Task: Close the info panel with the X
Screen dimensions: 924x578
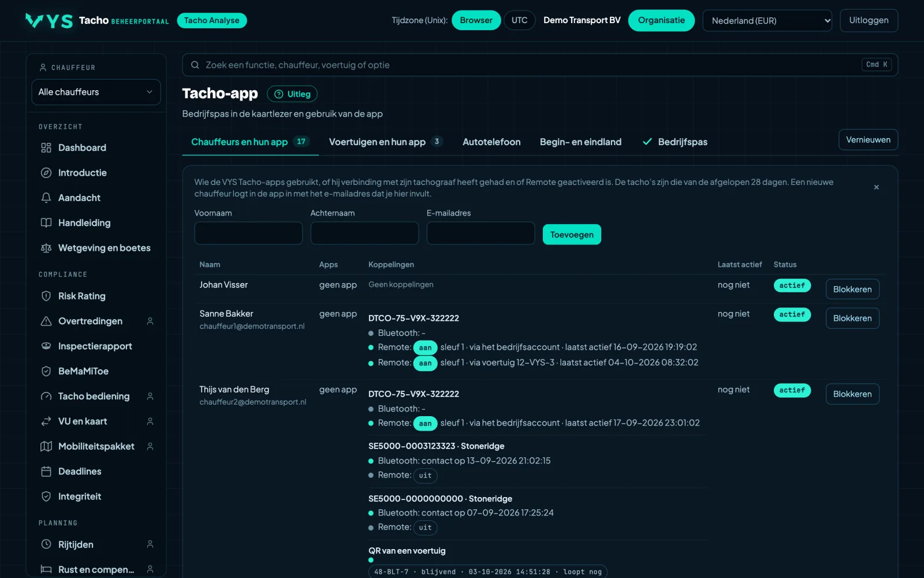Action: click(877, 187)
